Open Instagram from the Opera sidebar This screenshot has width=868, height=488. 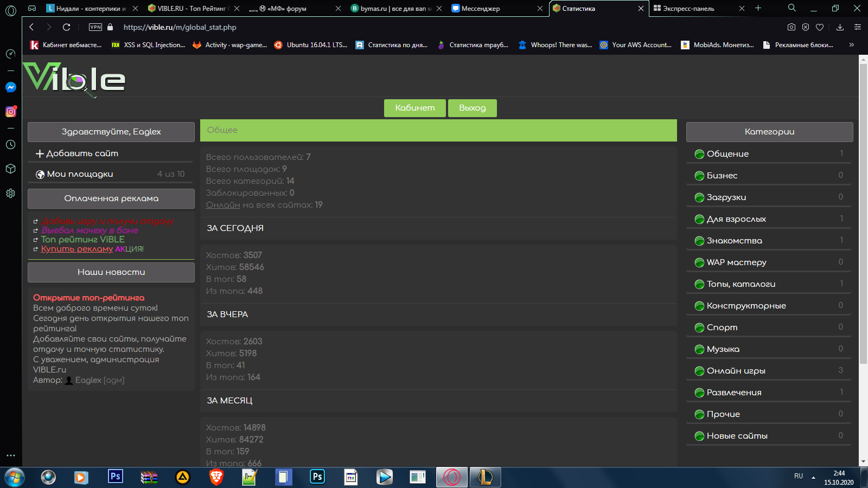(10, 112)
